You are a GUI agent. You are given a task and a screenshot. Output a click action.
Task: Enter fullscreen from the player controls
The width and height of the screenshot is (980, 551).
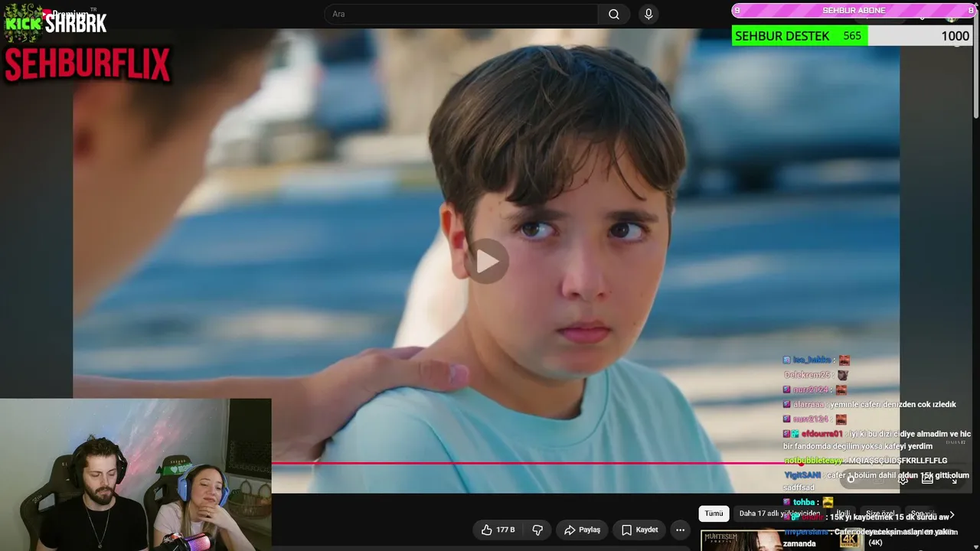(x=954, y=479)
